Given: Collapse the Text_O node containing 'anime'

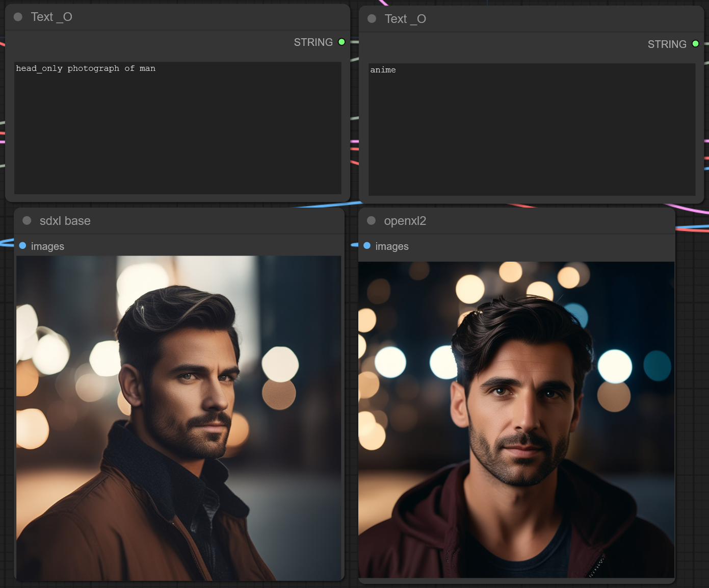Looking at the screenshot, I should [372, 19].
